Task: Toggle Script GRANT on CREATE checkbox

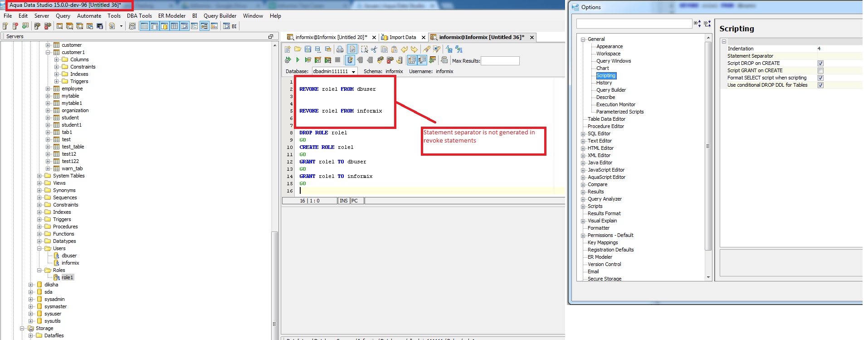Action: tap(820, 70)
